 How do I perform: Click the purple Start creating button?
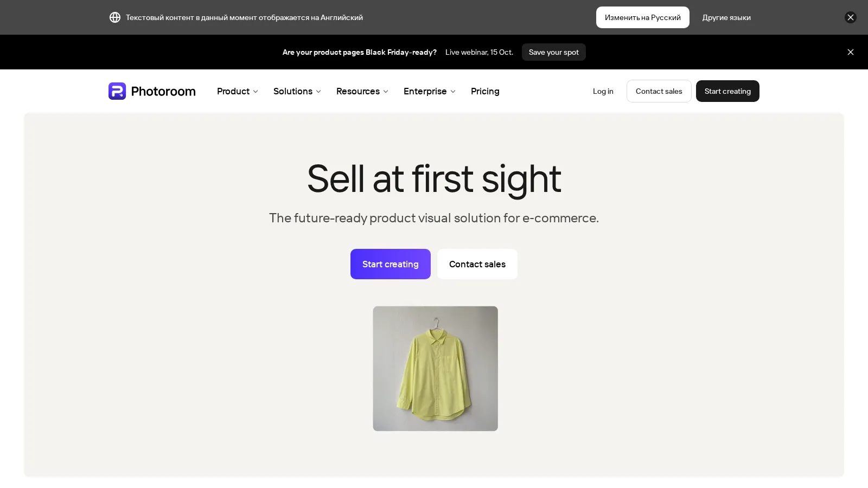[x=391, y=264]
